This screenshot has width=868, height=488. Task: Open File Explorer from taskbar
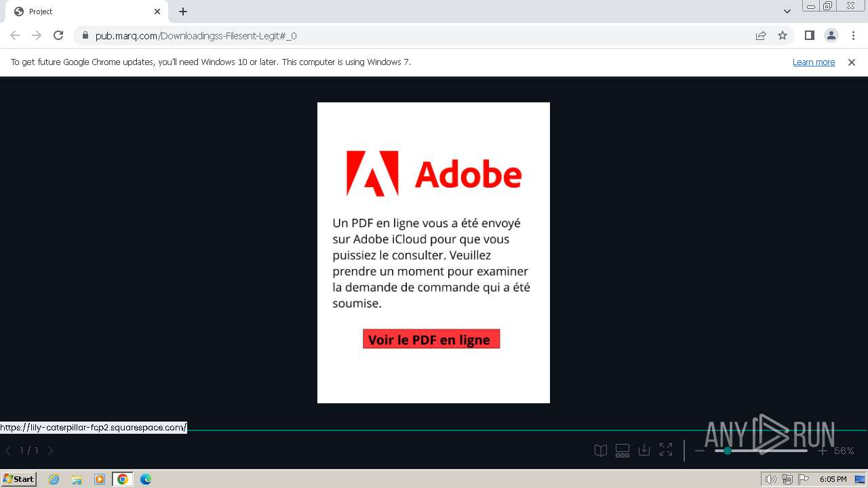pyautogui.click(x=77, y=479)
